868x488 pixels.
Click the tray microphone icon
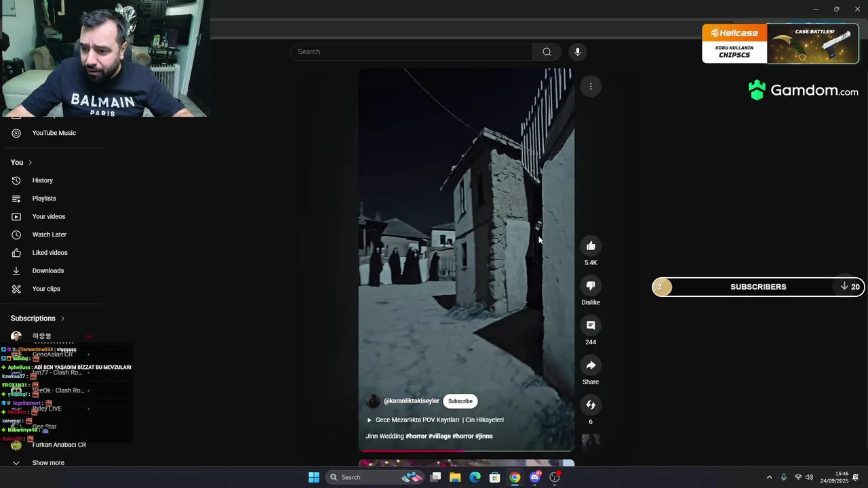tap(784, 477)
